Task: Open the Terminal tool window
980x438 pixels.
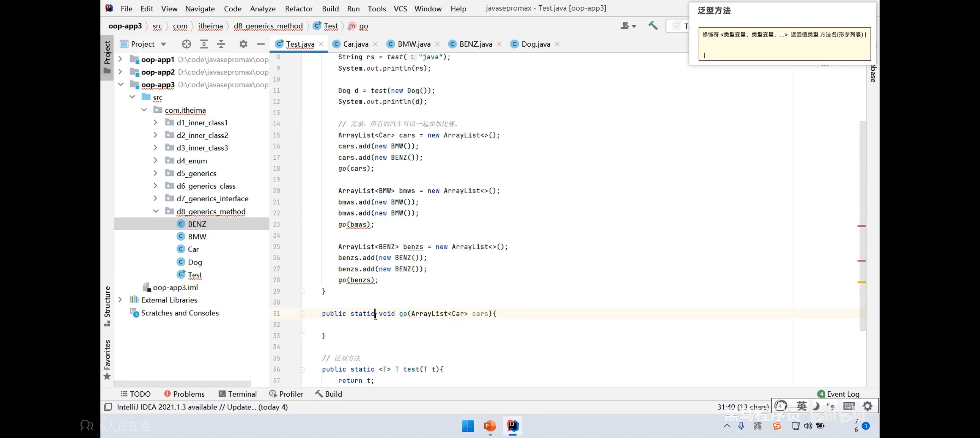Action: pyautogui.click(x=238, y=394)
